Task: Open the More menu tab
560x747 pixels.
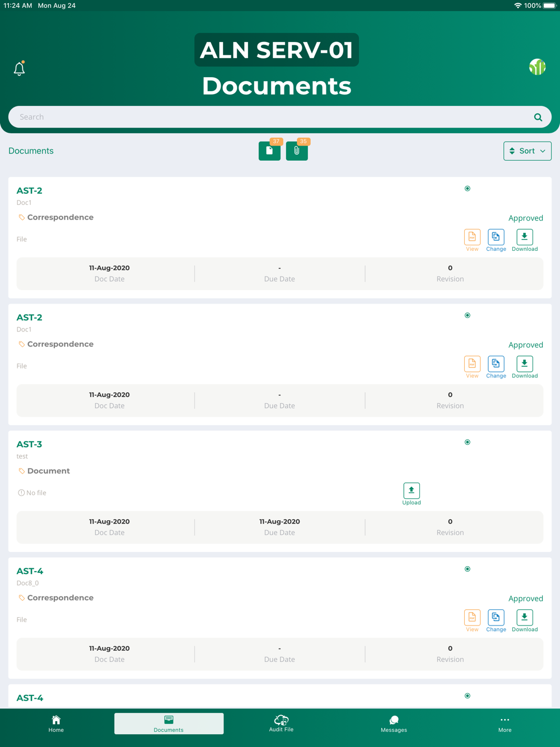Action: tap(505, 723)
